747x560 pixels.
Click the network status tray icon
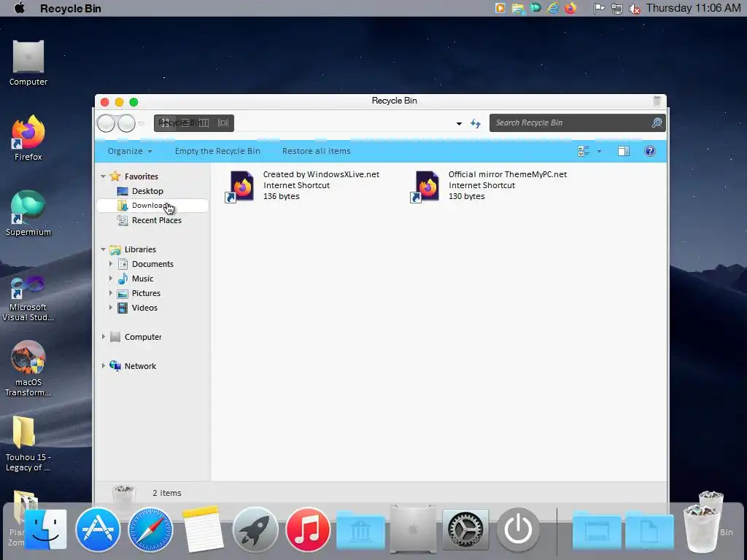pyautogui.click(x=617, y=9)
